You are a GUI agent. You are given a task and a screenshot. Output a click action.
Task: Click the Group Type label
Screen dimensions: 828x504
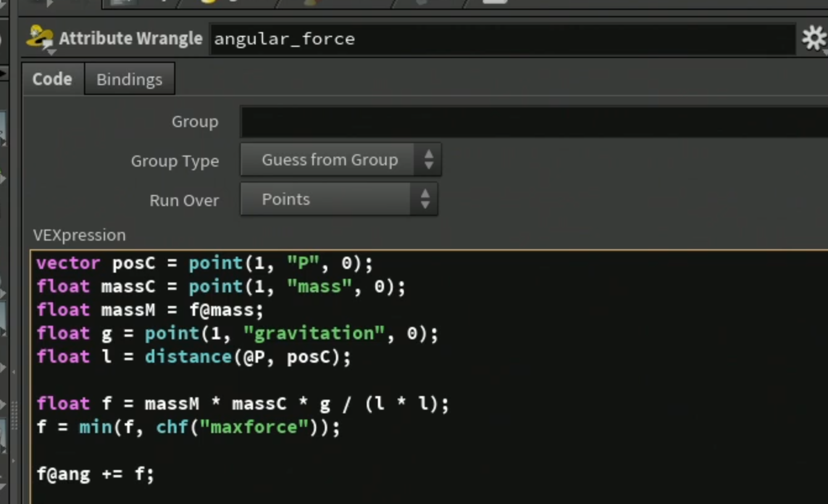(175, 161)
